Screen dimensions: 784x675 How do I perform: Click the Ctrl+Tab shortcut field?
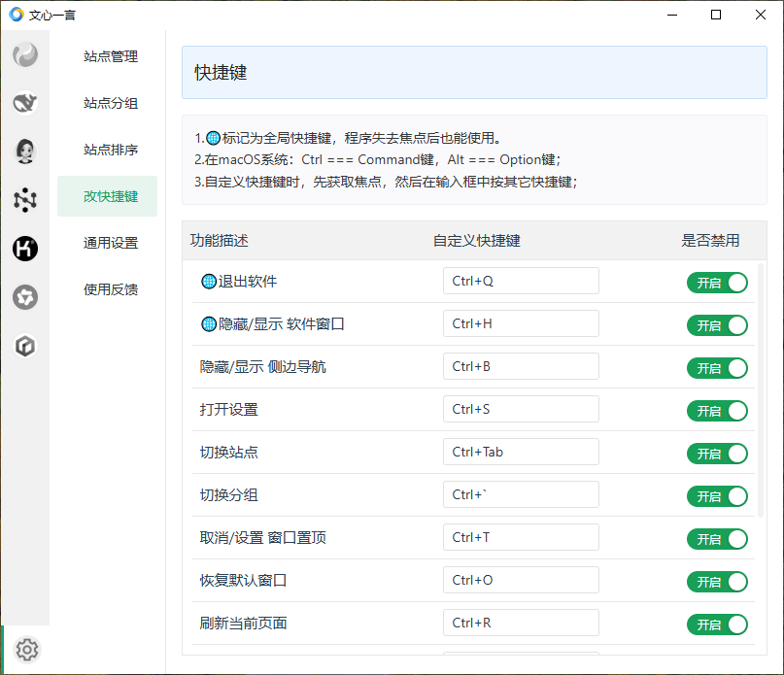click(521, 452)
